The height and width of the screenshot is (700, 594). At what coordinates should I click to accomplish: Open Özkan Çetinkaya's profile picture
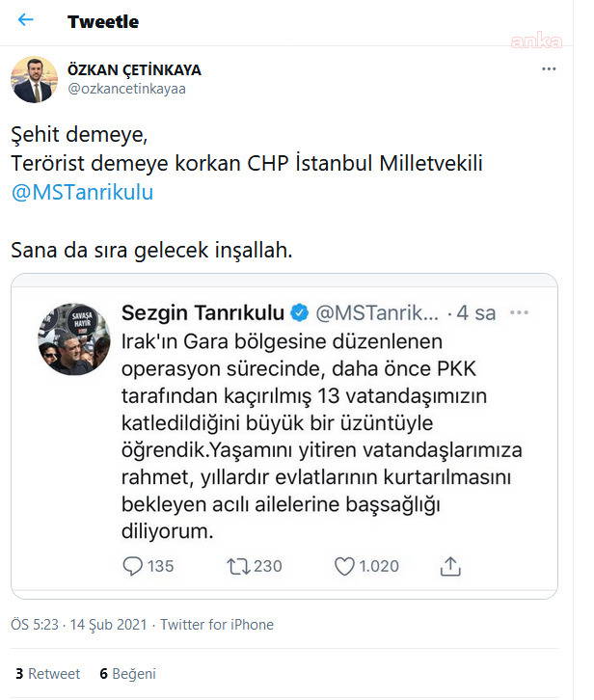pyautogui.click(x=34, y=79)
